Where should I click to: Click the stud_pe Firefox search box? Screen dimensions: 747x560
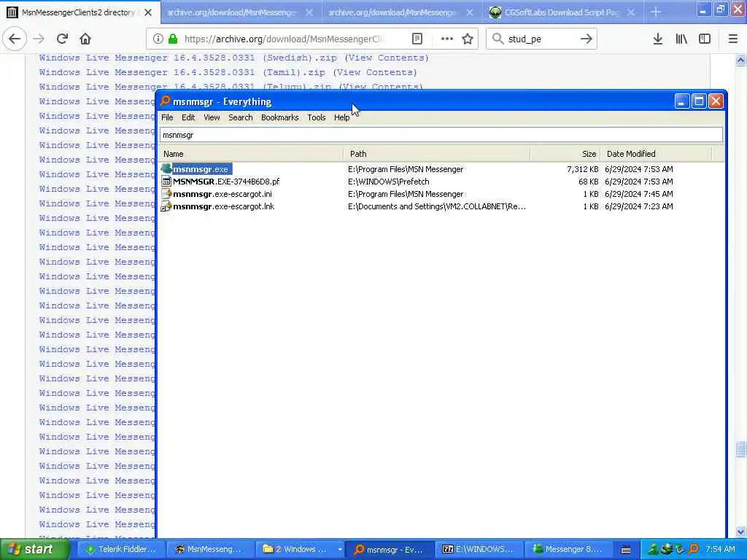541,39
